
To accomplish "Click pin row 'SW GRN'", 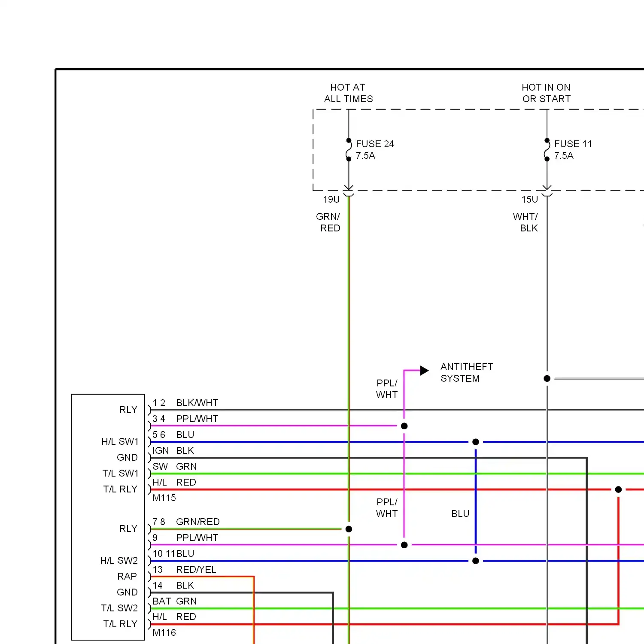I will click(175, 467).
